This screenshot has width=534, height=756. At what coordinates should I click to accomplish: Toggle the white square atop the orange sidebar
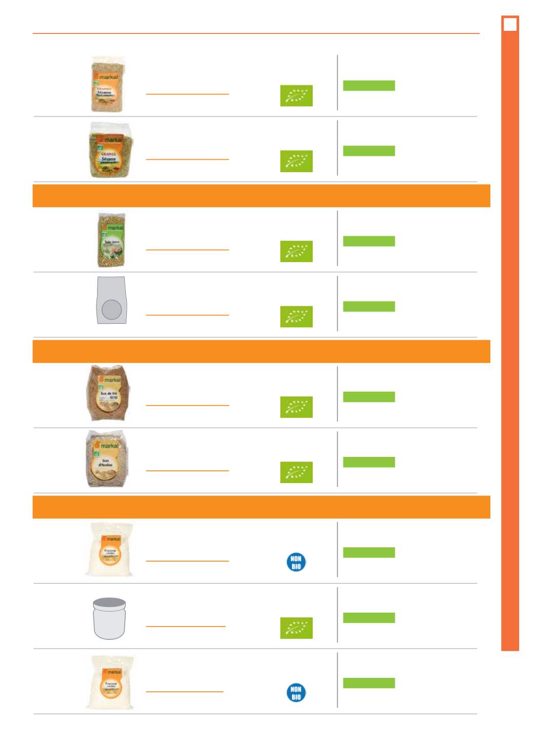510,24
